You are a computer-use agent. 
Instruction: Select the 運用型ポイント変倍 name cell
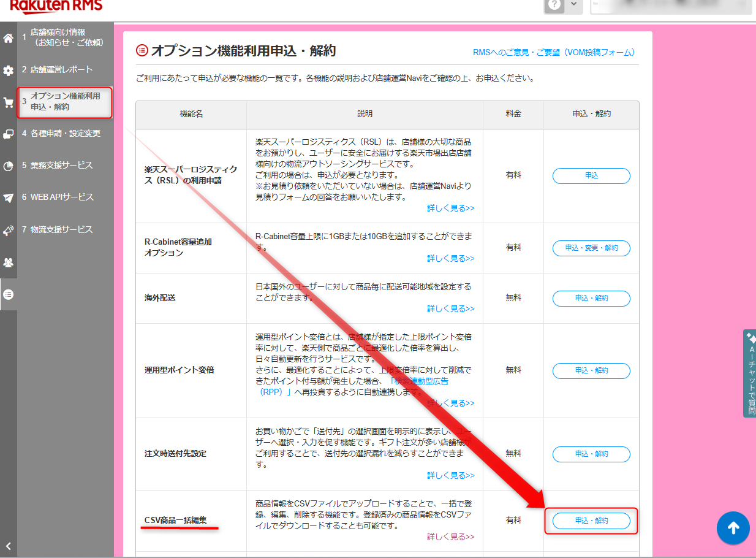point(191,370)
